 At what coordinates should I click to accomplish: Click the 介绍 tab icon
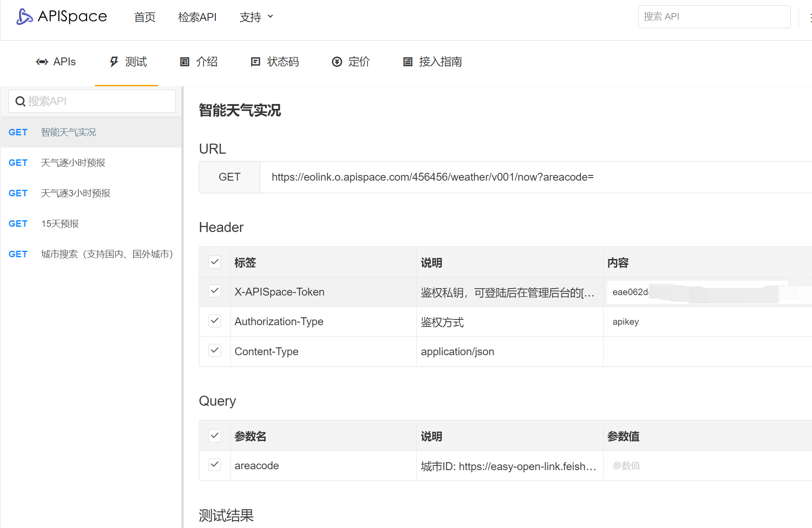pos(184,62)
